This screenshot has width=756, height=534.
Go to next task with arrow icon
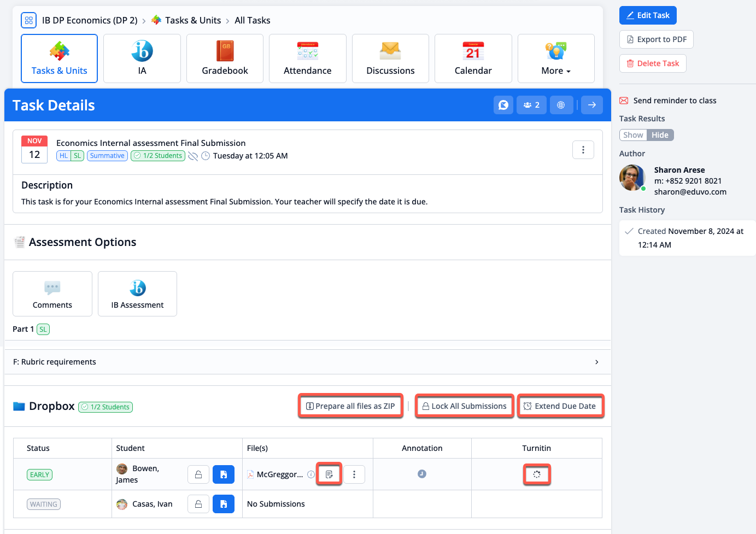point(592,105)
